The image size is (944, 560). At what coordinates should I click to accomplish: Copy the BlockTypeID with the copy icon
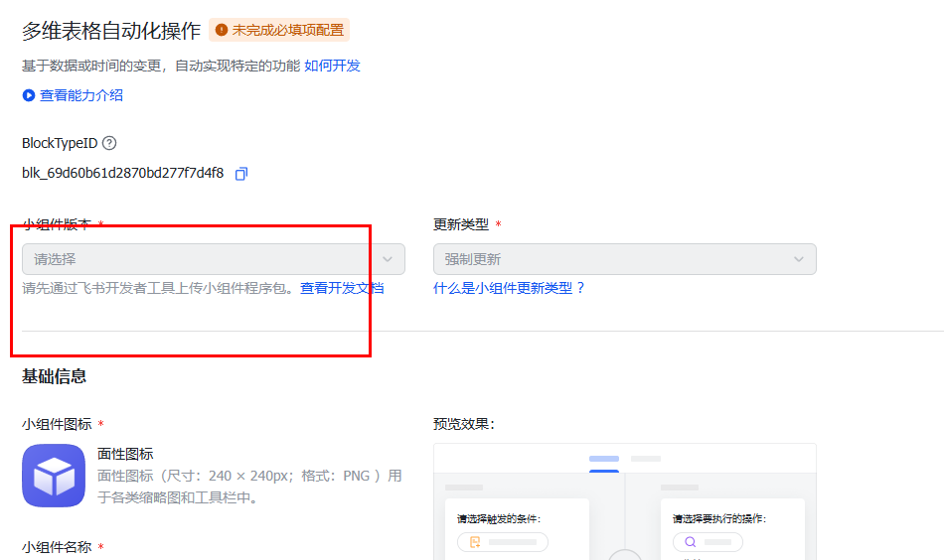[x=240, y=173]
